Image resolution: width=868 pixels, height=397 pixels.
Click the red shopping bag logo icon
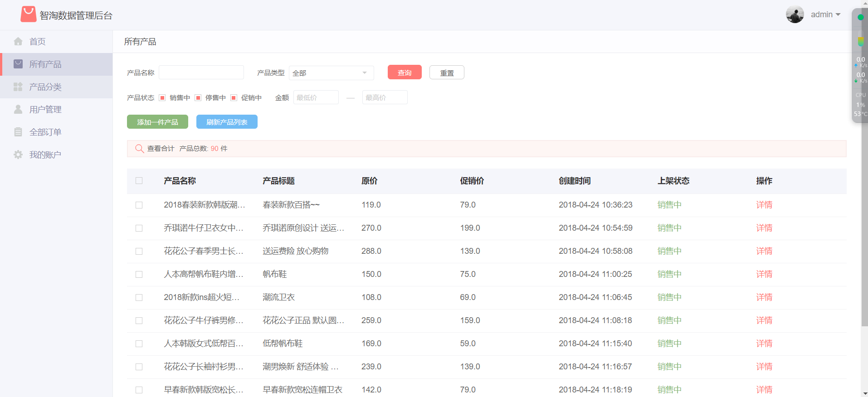tap(28, 15)
